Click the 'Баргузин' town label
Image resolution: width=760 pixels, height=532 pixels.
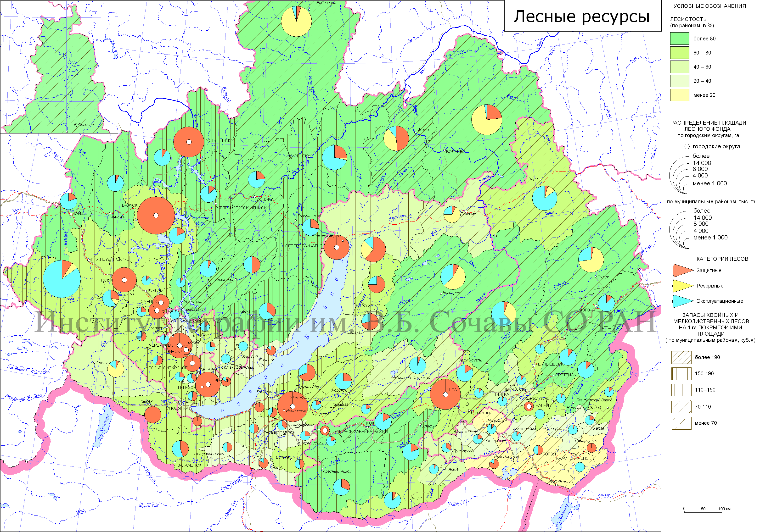tap(356, 332)
